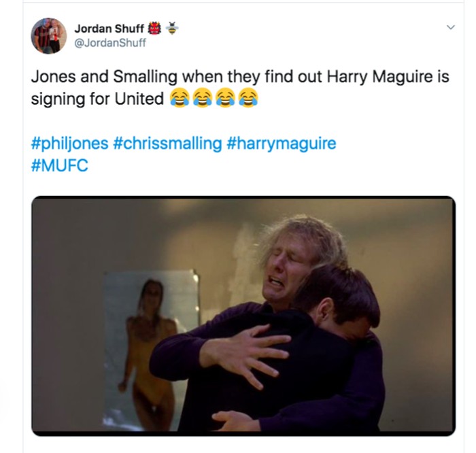476x453 pixels.
Task: Click the first crying-laughing emoji
Action: pyautogui.click(x=179, y=98)
